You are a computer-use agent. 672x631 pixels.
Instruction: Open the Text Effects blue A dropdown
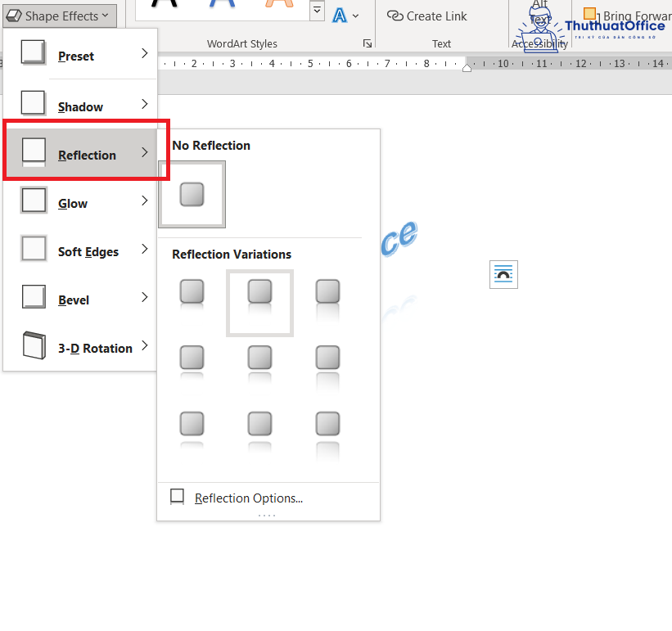click(345, 16)
